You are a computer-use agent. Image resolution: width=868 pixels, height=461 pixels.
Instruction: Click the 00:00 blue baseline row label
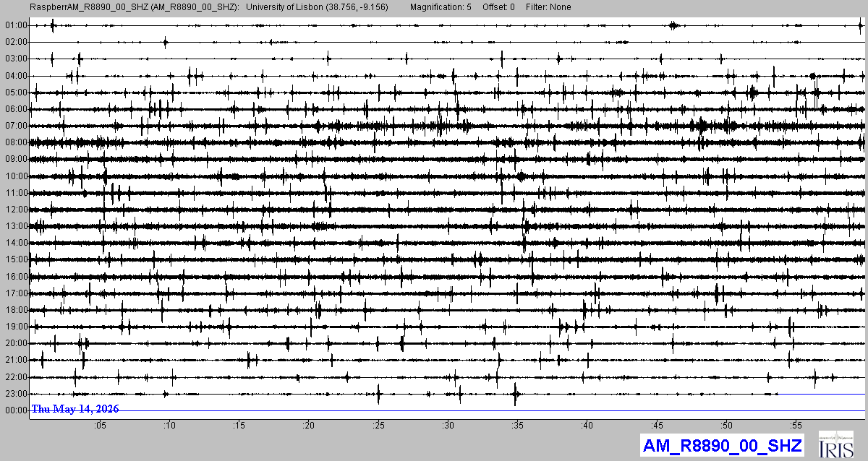click(x=16, y=410)
